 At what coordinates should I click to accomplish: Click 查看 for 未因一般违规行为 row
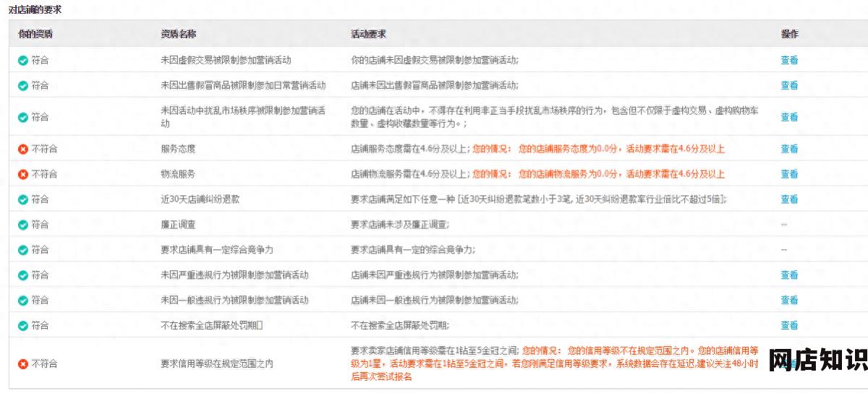click(x=789, y=301)
